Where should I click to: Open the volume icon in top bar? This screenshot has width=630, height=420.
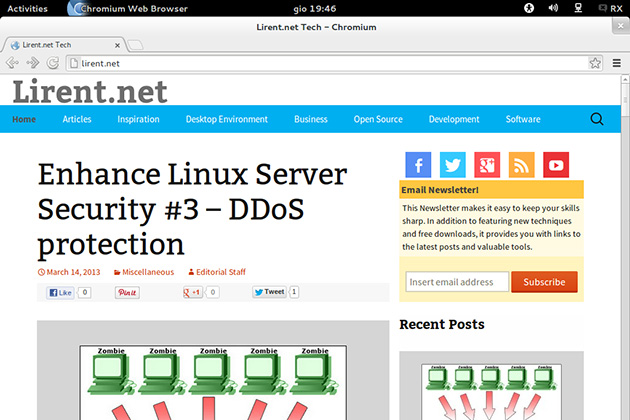553,8
